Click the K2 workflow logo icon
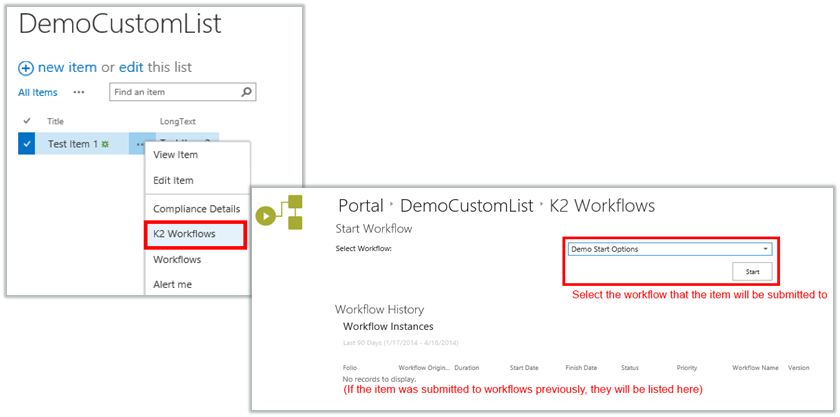This screenshot has width=840, height=417. tap(280, 212)
